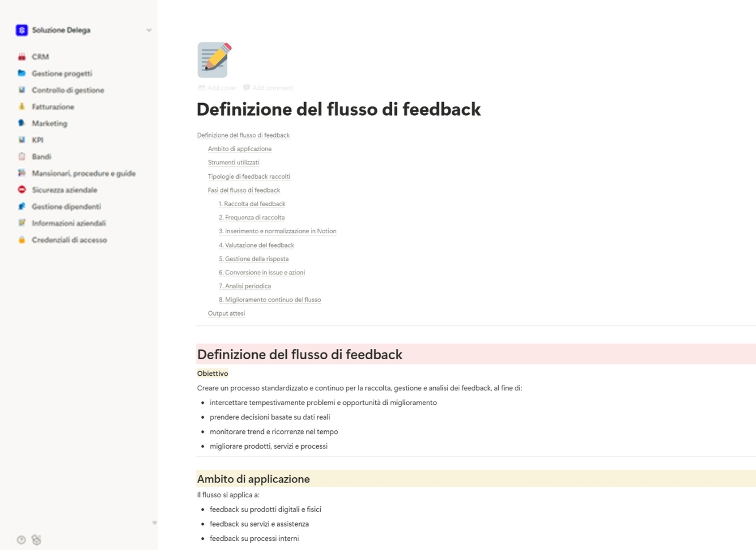Image resolution: width=756 pixels, height=550 pixels.
Task: Open the Bandi page from sidebar
Action: (42, 156)
